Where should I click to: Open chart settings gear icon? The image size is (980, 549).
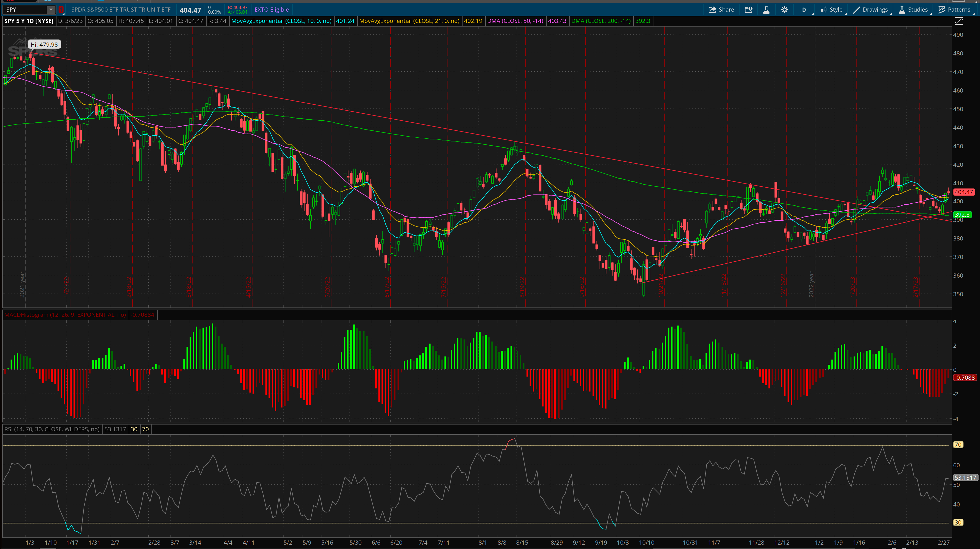point(784,10)
